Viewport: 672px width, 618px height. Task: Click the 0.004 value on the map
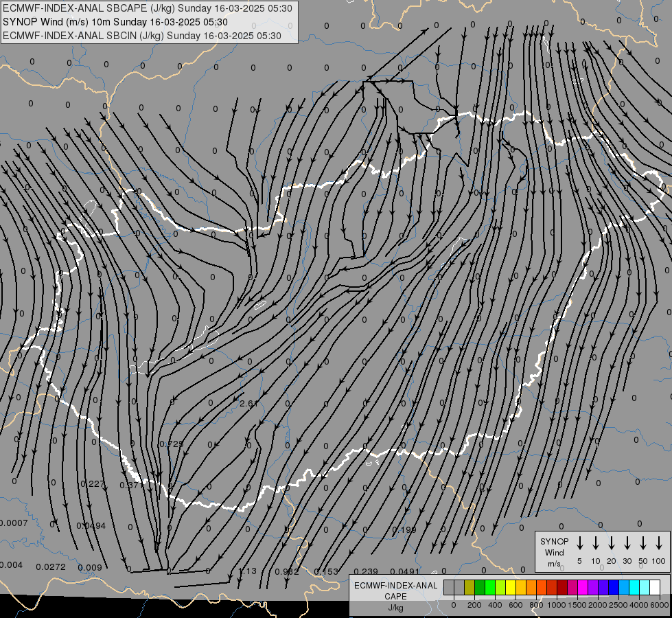click(x=11, y=565)
